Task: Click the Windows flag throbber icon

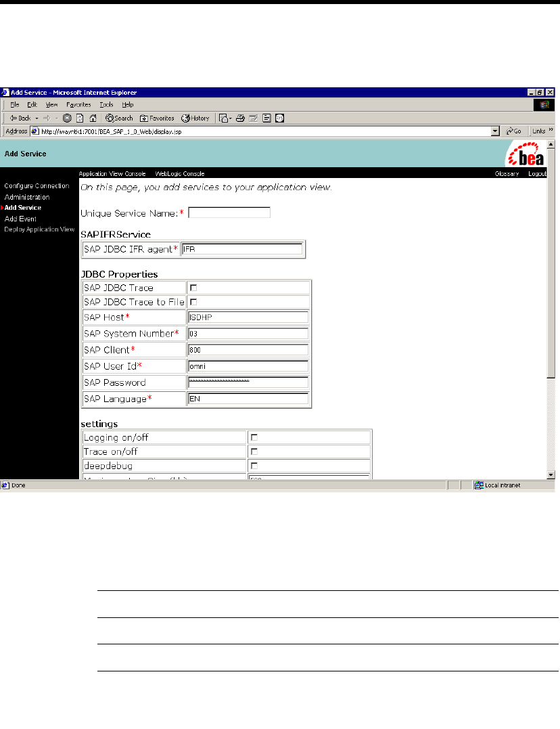Action: click(x=544, y=105)
